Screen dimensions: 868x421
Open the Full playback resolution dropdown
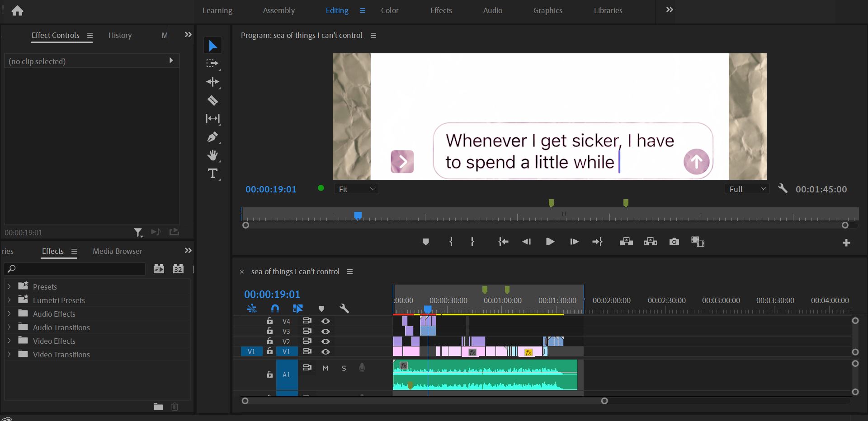pos(747,189)
